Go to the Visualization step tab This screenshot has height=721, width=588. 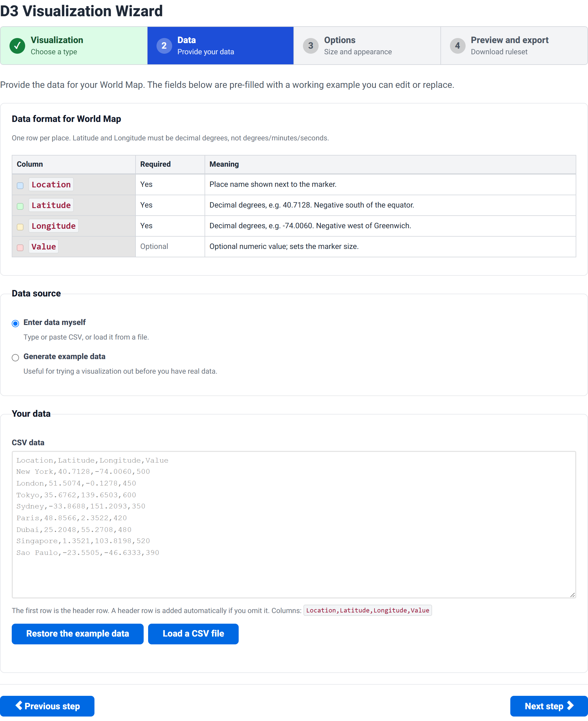point(74,46)
